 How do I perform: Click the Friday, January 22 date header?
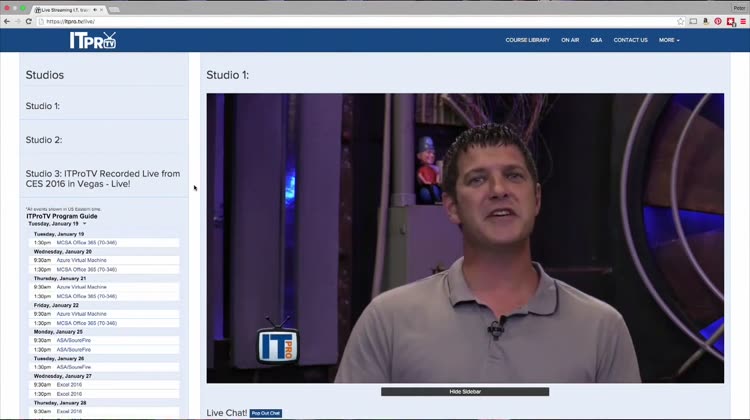tap(56, 305)
